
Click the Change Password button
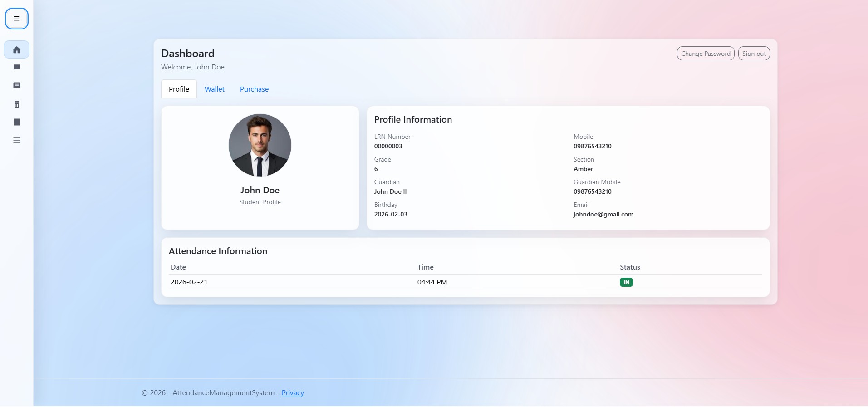[706, 54]
